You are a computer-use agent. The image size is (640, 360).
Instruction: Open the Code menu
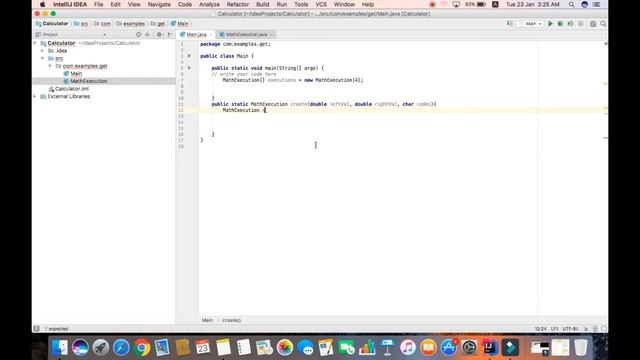point(185,4)
